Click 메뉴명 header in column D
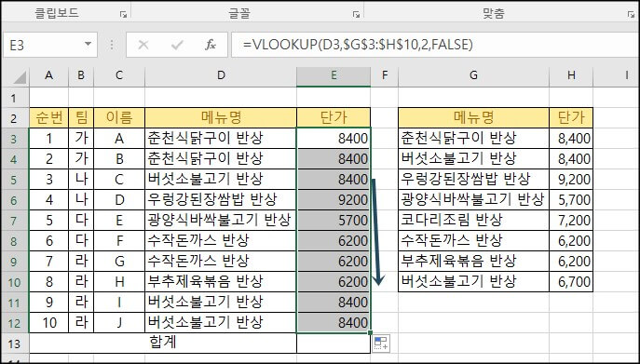This screenshot has width=640, height=364. coord(221,118)
